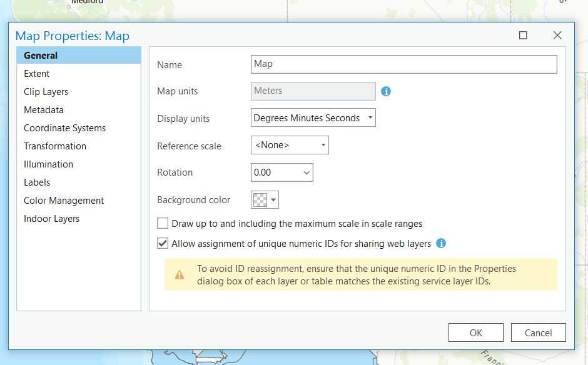
Task: Uncheck Allow assignment of unique numeric IDs
Action: [x=163, y=244]
